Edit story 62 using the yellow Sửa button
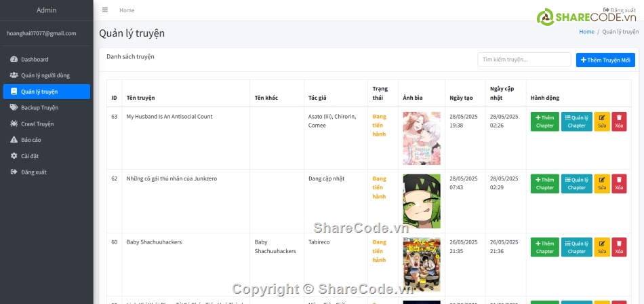Viewport: 644px width, 304px height. pyautogui.click(x=602, y=184)
